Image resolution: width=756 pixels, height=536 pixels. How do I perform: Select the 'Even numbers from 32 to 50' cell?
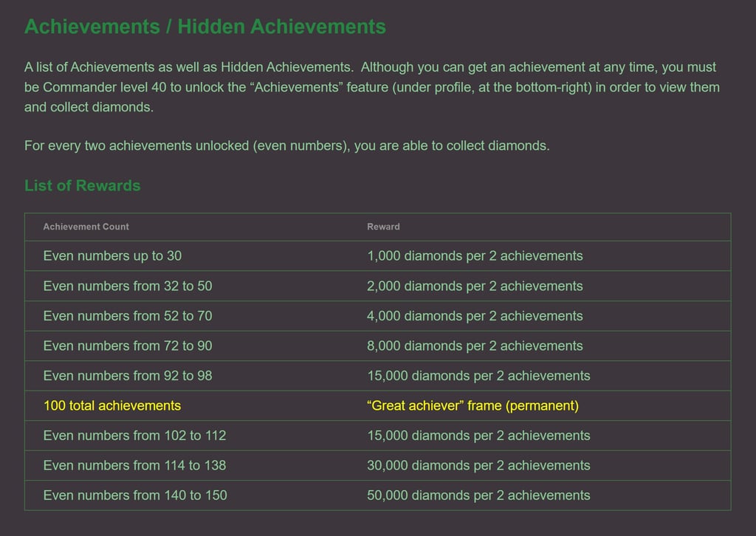tap(128, 286)
